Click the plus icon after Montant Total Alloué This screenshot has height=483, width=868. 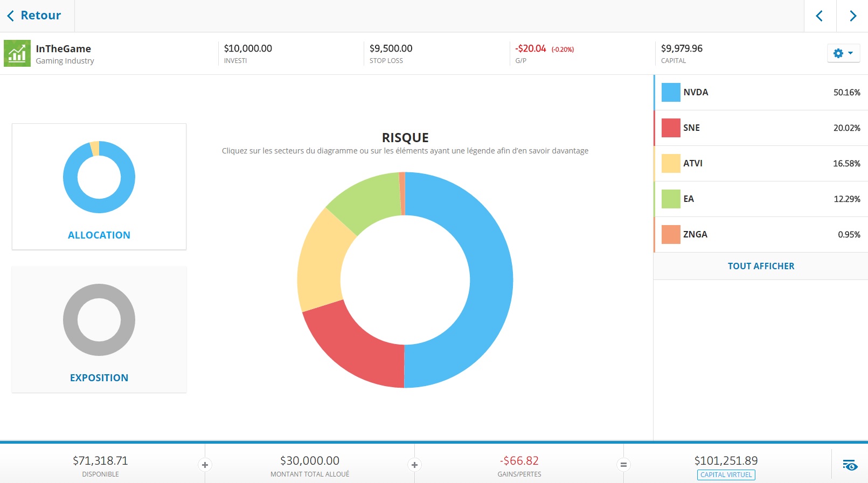click(x=414, y=465)
